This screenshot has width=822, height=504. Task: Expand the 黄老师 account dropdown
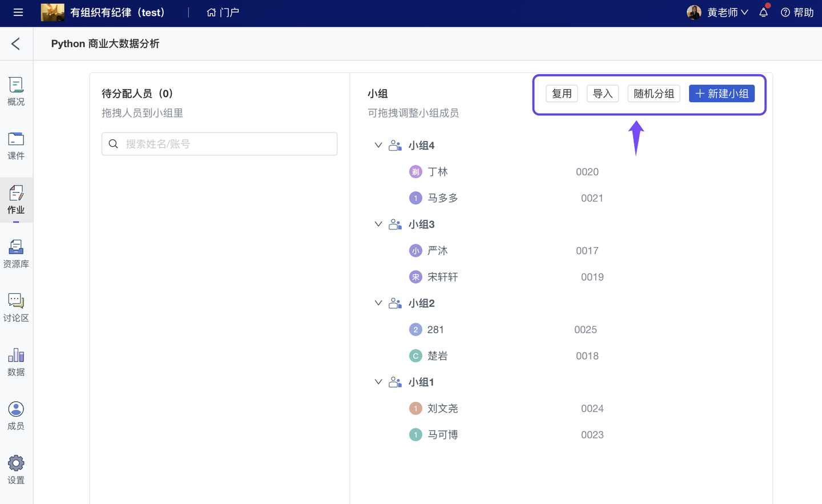pyautogui.click(x=744, y=13)
